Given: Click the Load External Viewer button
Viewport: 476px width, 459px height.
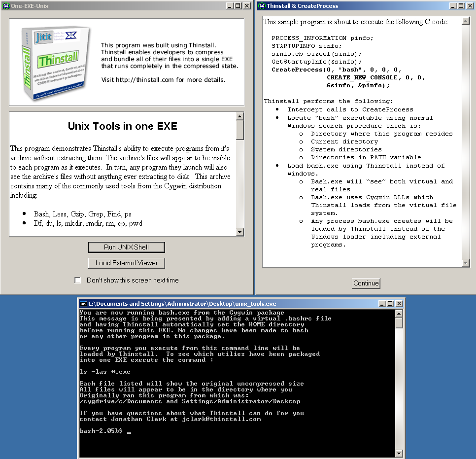Looking at the screenshot, I should pos(127,263).
